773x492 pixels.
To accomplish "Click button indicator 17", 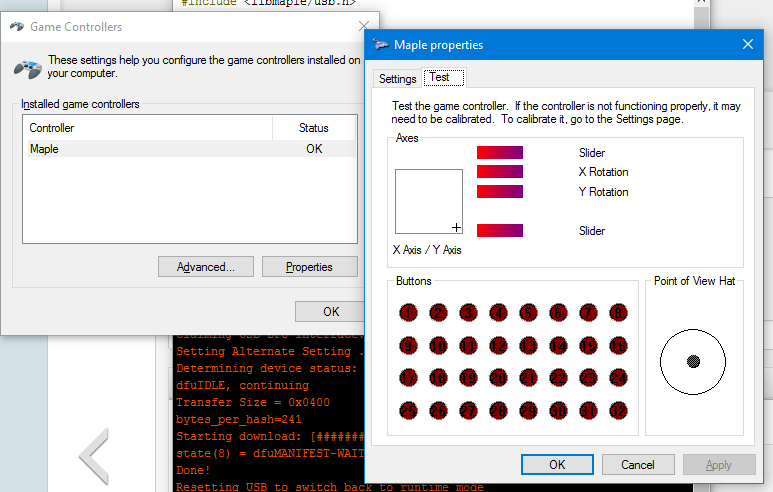I will (408, 378).
